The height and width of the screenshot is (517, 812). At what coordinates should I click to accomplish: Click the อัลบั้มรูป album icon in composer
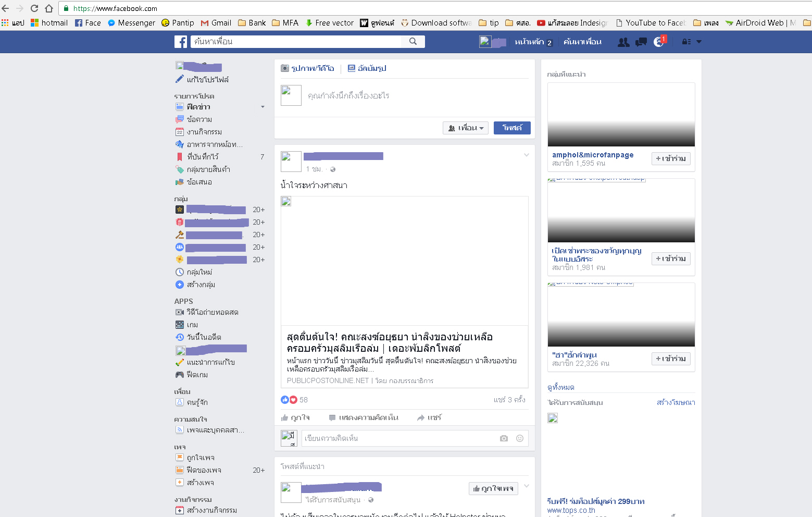352,68
